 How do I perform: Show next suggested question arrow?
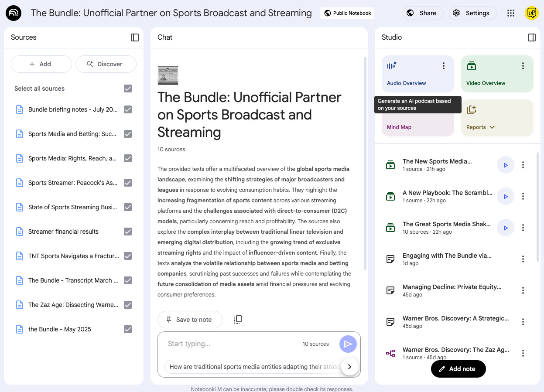click(349, 367)
